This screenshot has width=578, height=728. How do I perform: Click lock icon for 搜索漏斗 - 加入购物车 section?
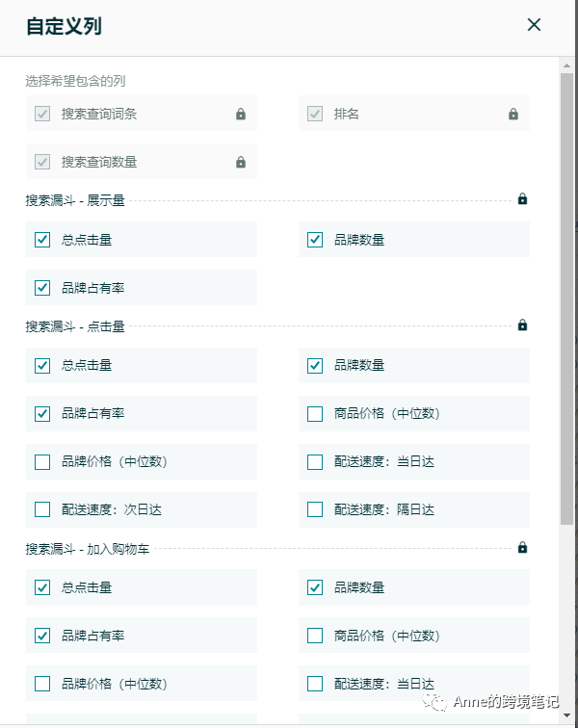[522, 547]
